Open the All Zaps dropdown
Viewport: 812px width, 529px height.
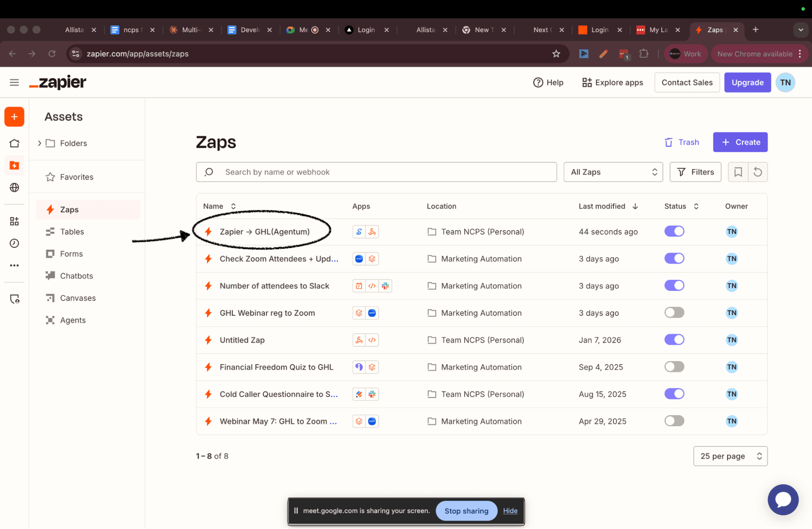(x=613, y=172)
